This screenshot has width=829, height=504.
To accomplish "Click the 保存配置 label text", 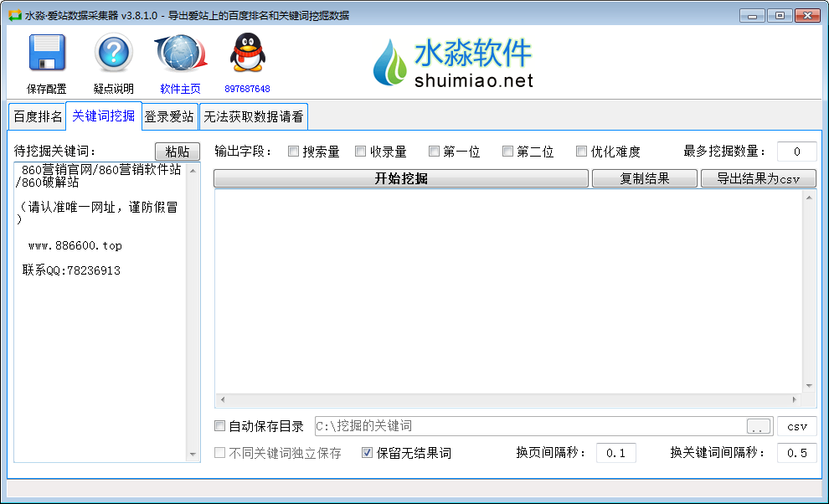I will click(47, 89).
